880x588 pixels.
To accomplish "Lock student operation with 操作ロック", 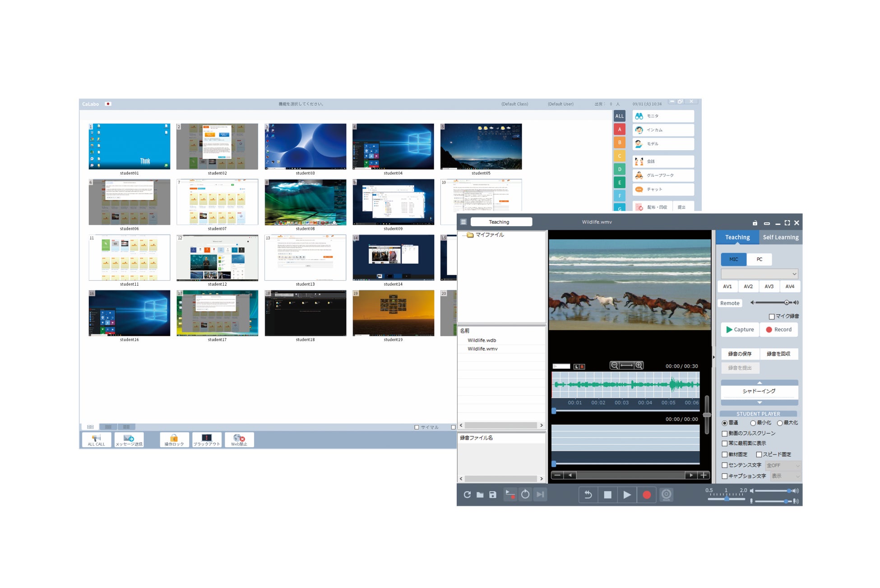I will (x=174, y=438).
